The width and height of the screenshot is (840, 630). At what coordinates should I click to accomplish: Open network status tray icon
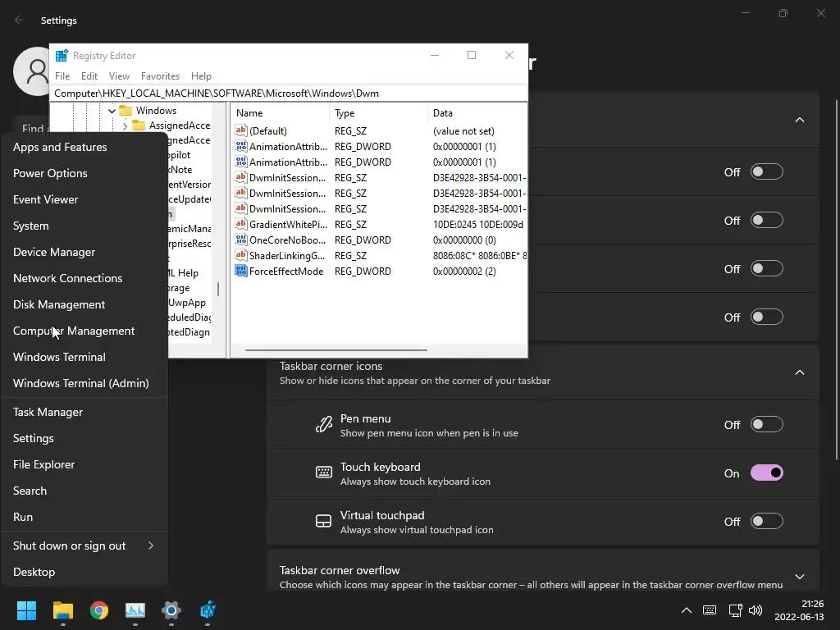[x=735, y=610]
